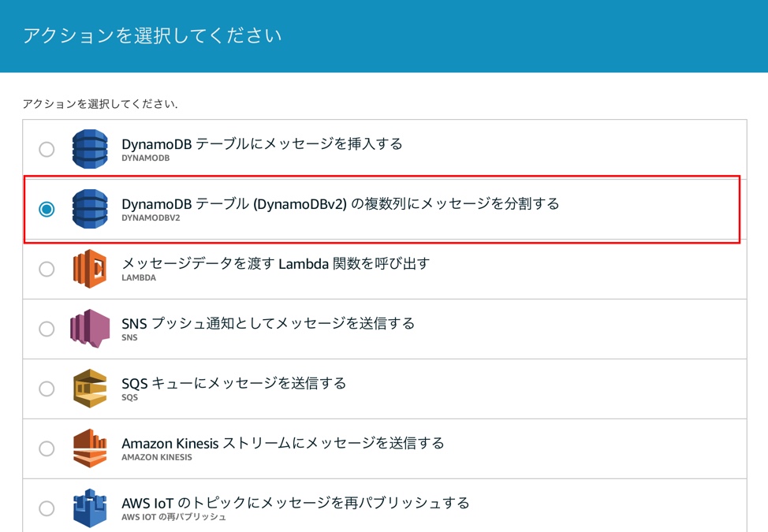This screenshot has height=532, width=768.
Task: Click the SNS service icon
Action: pyautogui.click(x=89, y=329)
